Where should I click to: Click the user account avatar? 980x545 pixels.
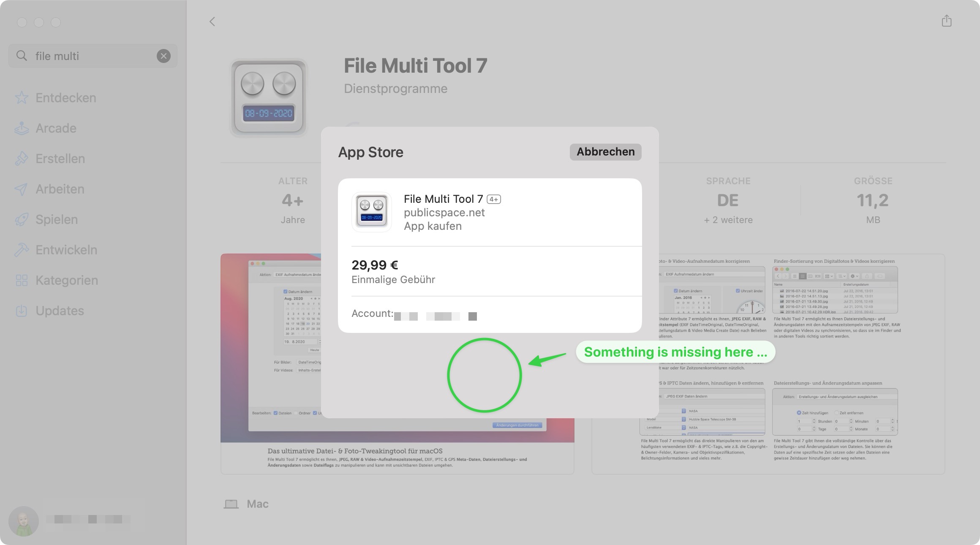(x=24, y=520)
